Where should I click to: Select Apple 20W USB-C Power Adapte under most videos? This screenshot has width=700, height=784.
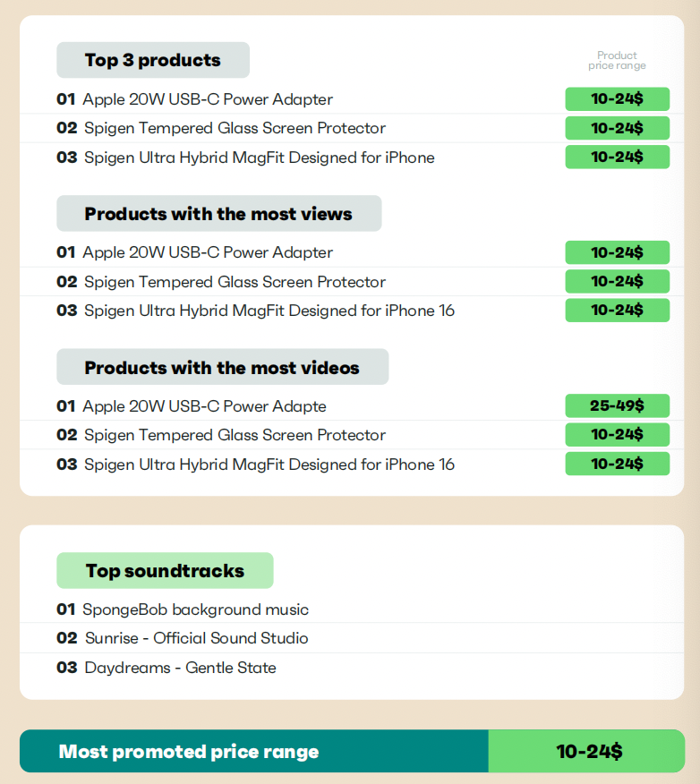(204, 406)
